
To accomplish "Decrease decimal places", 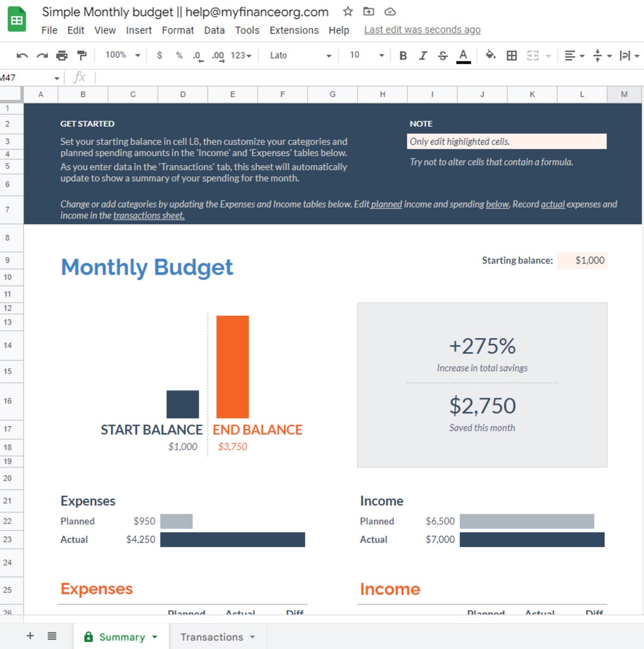I will pyautogui.click(x=198, y=55).
